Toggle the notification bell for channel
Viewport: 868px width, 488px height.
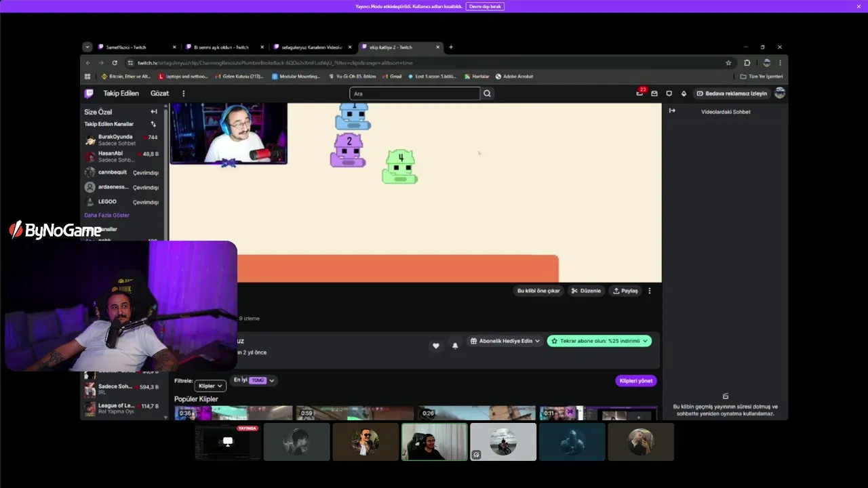[455, 346]
